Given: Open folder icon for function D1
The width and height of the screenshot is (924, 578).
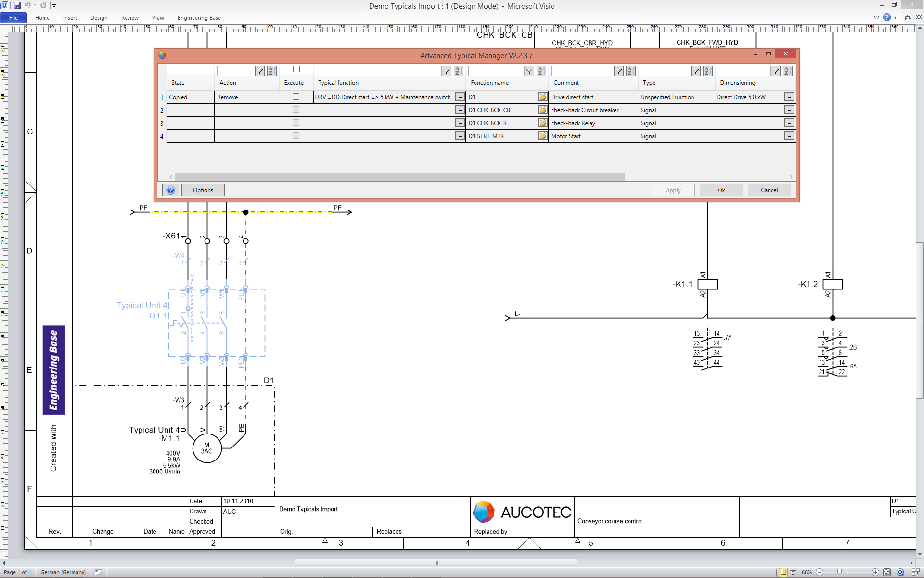Looking at the screenshot, I should [542, 97].
